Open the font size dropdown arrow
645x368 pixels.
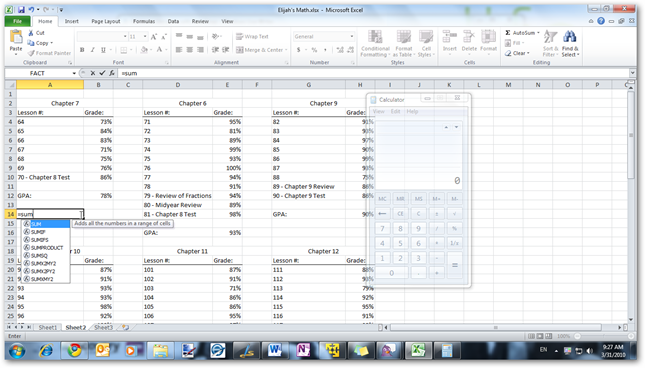(x=145, y=37)
